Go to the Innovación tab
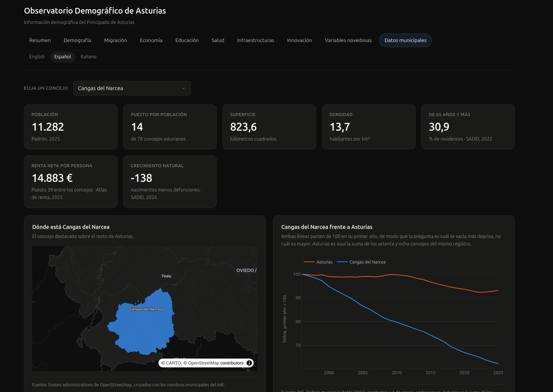Screen dimensions: 553x392 click(x=299, y=40)
